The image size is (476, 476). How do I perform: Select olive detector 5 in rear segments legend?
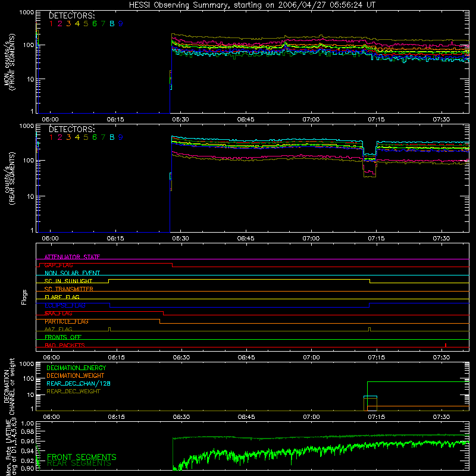(x=86, y=137)
